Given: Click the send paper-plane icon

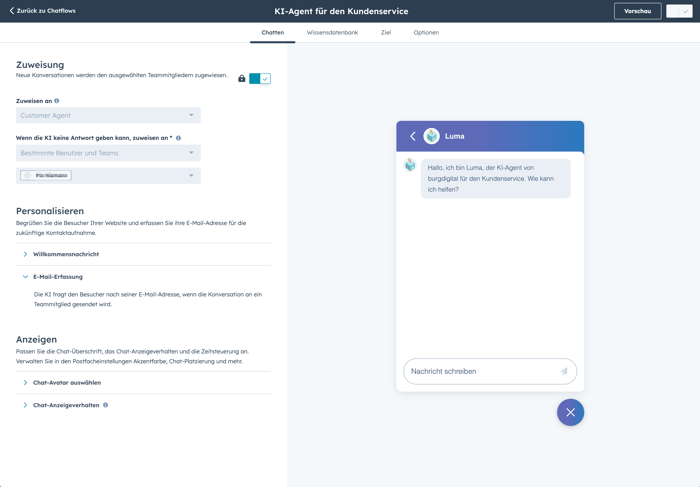Looking at the screenshot, I should pyautogui.click(x=564, y=371).
